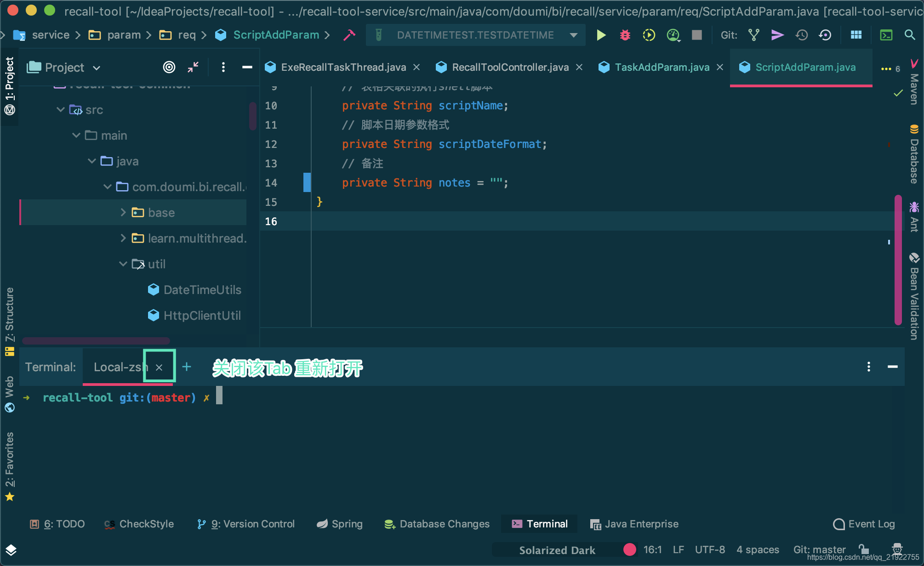Click the Search Everywhere magnifier
The image size is (924, 566).
tap(909, 35)
